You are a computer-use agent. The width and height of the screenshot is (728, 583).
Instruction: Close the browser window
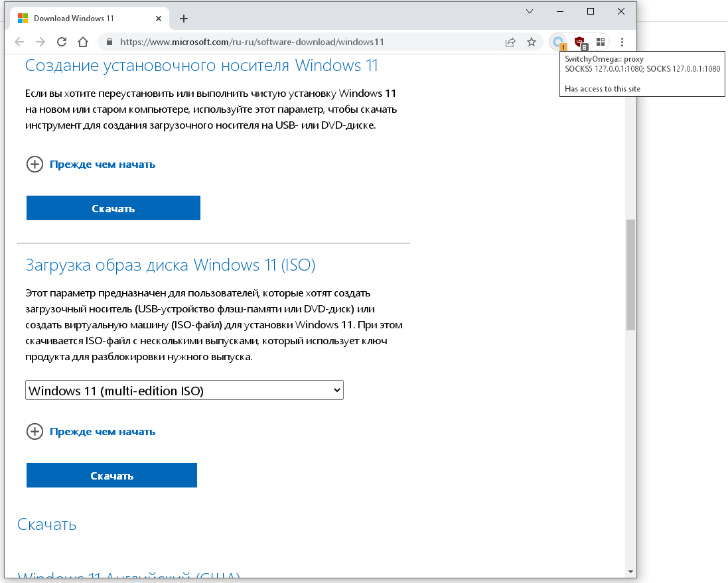coord(620,11)
